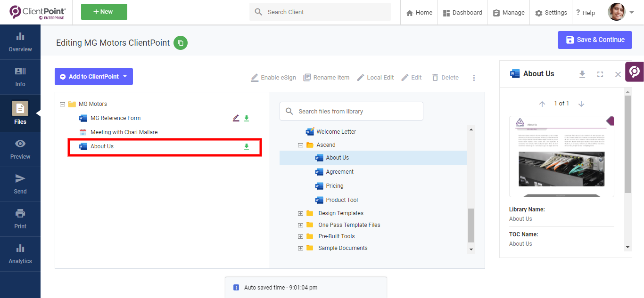Switch to the Overview sidebar tab
The width and height of the screenshot is (644, 298).
20,42
